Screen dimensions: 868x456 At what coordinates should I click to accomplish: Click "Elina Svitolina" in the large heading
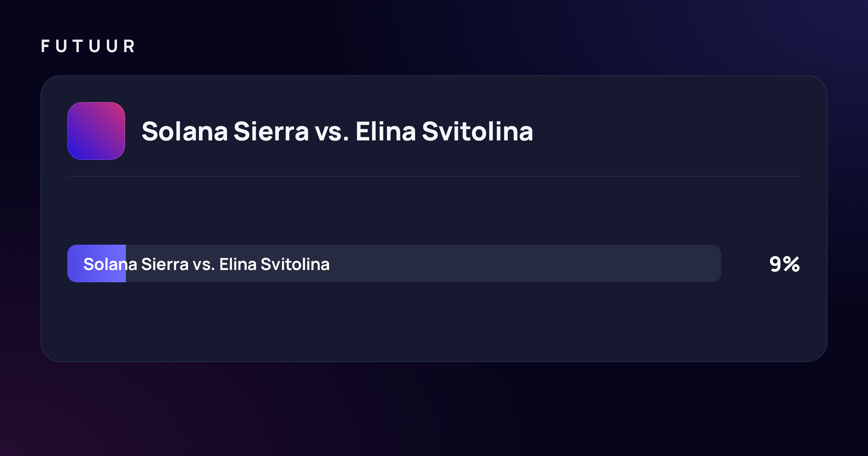point(444,131)
